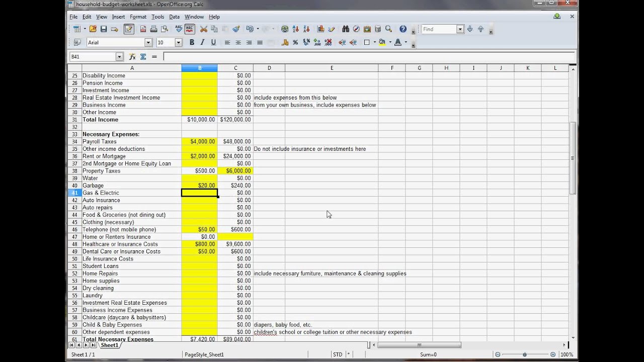Expand the Name Box B41 dropdown
644x362 pixels.
(x=119, y=57)
